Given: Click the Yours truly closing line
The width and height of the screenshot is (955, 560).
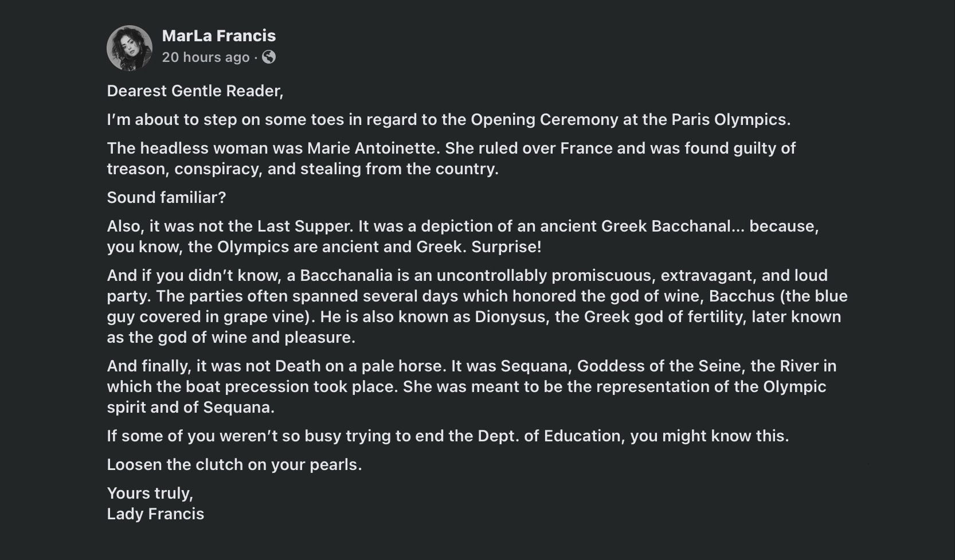Looking at the screenshot, I should tap(150, 494).
